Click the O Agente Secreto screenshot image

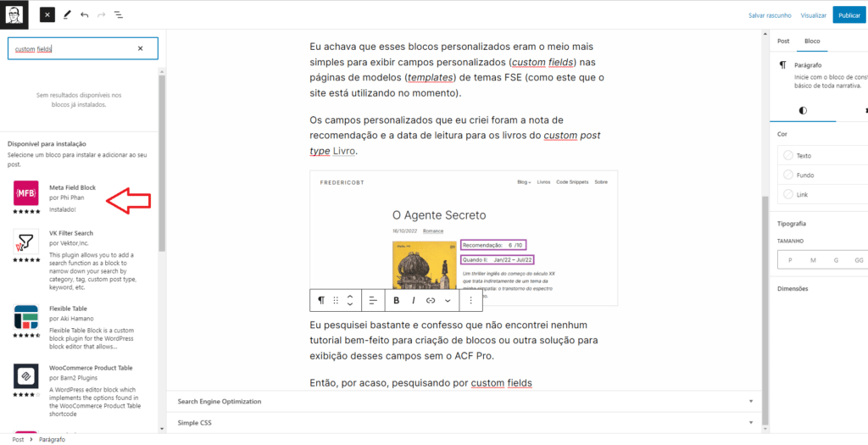pos(464,238)
